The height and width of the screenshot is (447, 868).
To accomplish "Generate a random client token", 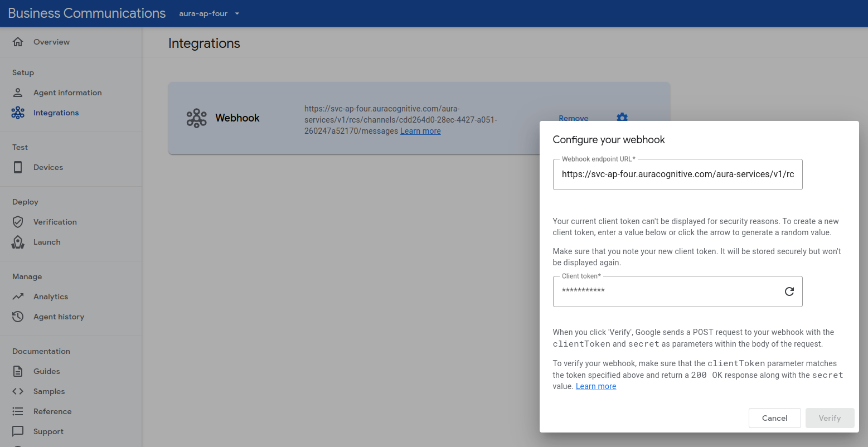I will (789, 291).
